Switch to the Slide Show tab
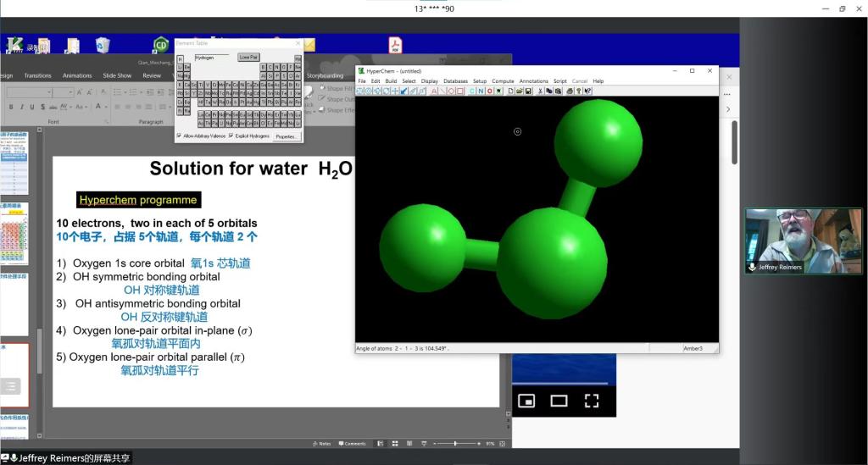Viewport: 868px width, 465px height. [117, 75]
